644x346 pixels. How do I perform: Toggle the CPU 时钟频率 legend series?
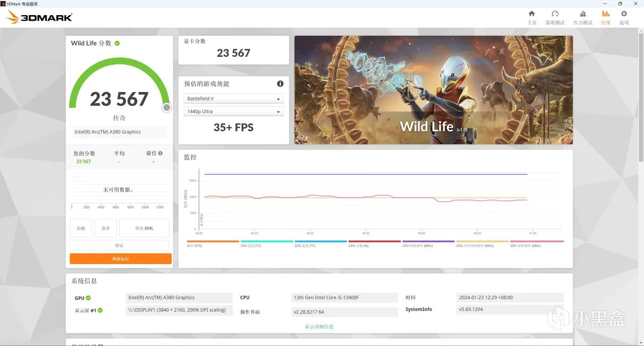428,243
